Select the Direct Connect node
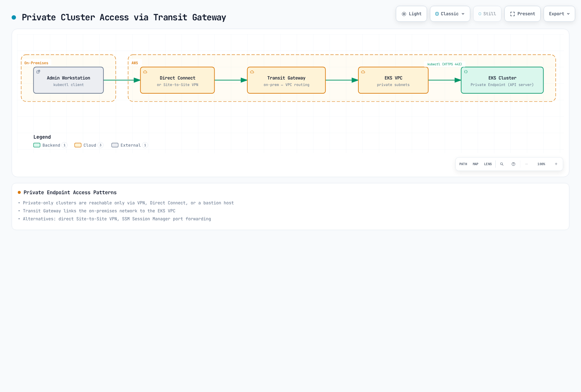581x392 pixels. point(178,80)
